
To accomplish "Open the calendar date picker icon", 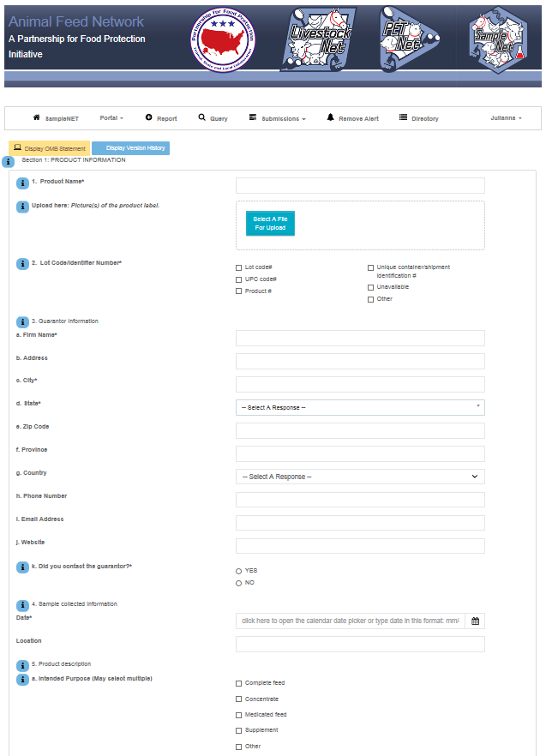I will pos(475,621).
